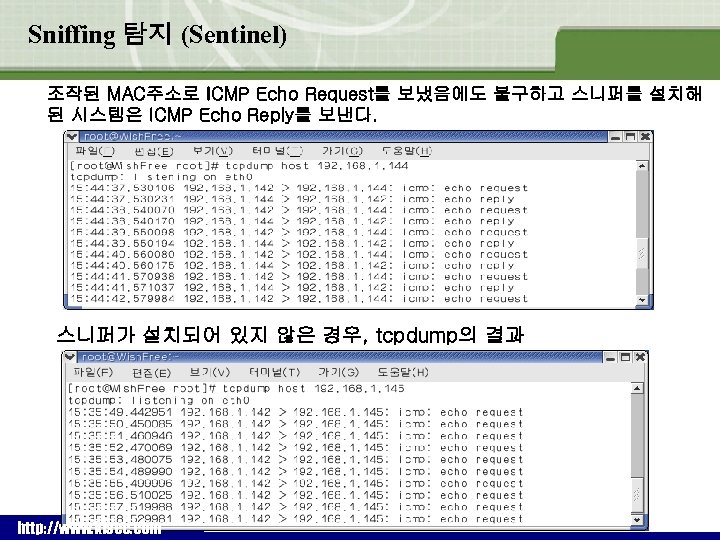The image size is (720, 540).
Task: Click the heading '스니퍼가 설치되어 있지 않은 경우'
Action: pos(209,335)
